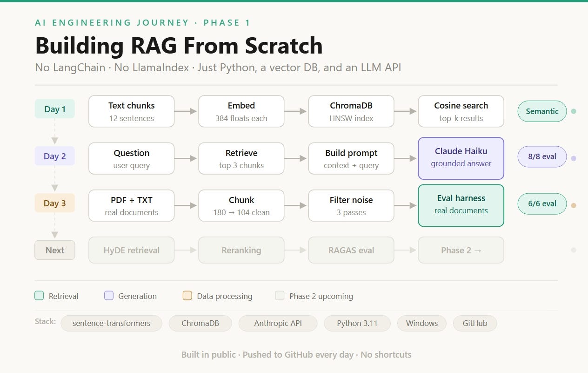Click the orange Data processing legend swatch

coord(187,296)
